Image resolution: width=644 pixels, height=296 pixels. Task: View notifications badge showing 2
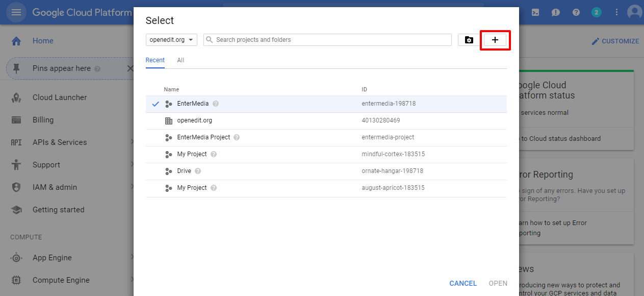pos(597,12)
